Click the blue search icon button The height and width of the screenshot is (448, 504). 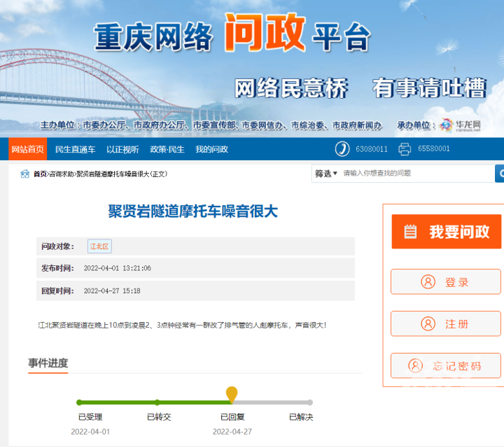[x=500, y=173]
